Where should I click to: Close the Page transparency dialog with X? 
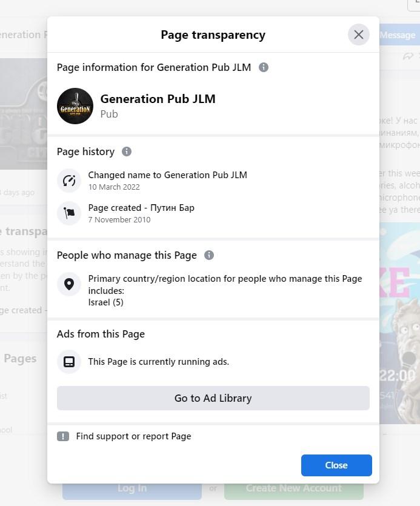tap(358, 35)
